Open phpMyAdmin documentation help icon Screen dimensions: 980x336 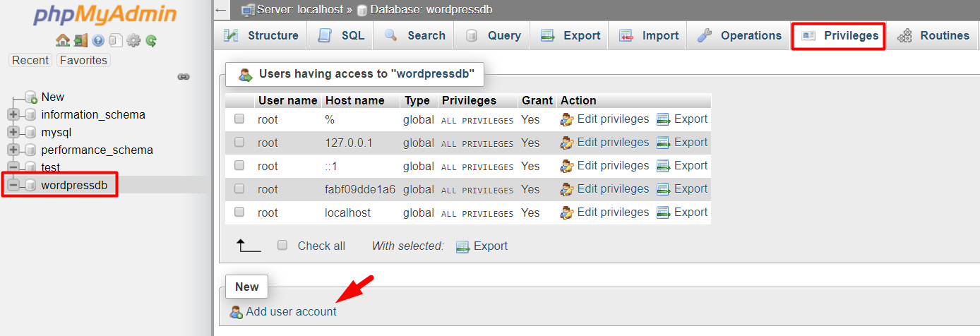click(x=98, y=41)
